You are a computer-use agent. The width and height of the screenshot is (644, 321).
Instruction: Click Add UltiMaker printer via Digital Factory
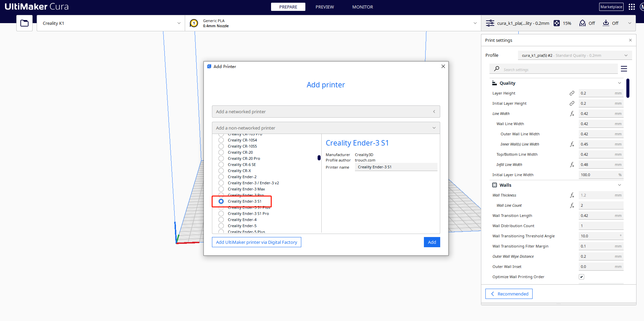click(x=256, y=242)
